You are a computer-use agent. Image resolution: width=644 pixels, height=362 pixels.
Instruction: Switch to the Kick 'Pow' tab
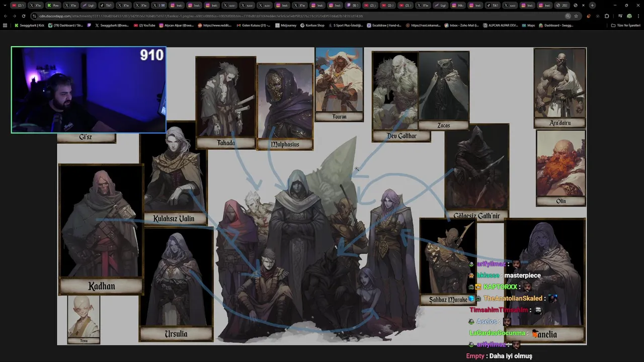(x=53, y=5)
